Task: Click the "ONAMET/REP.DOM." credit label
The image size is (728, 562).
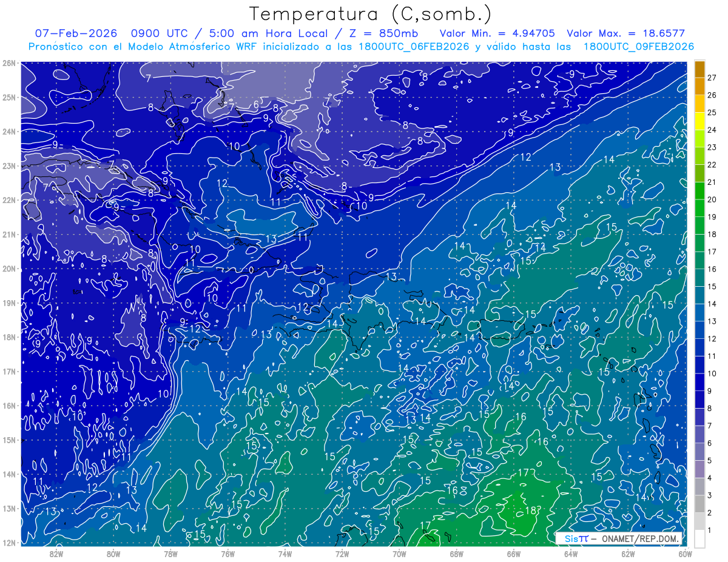Action: [639, 538]
